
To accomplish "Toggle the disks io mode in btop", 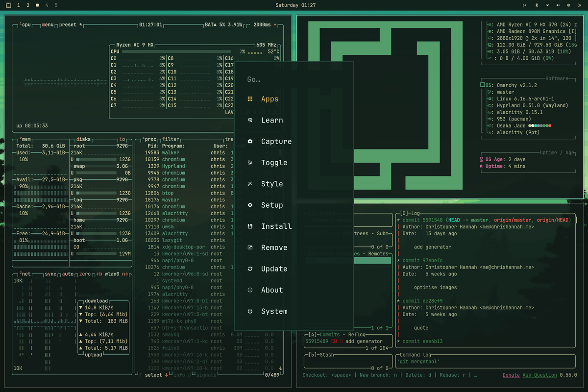I will coord(122,139).
